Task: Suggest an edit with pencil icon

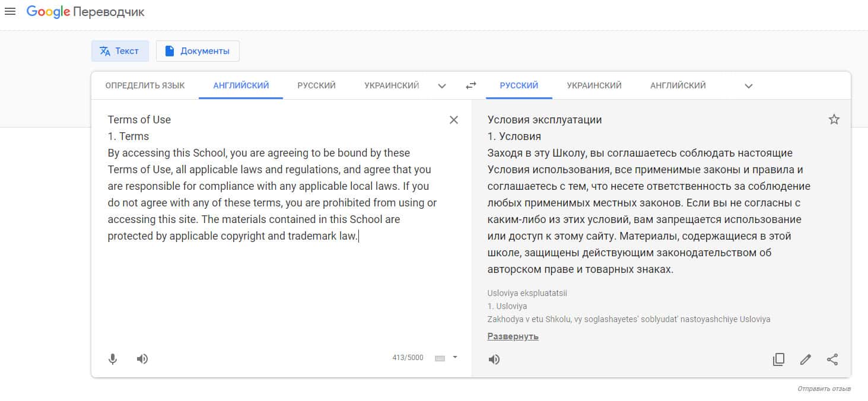Action: pos(805,359)
